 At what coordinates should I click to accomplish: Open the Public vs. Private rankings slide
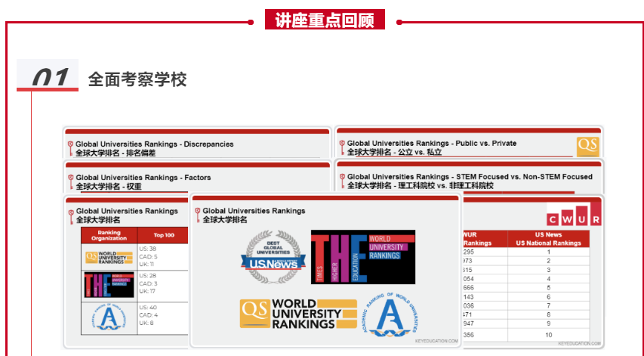tap(432, 144)
